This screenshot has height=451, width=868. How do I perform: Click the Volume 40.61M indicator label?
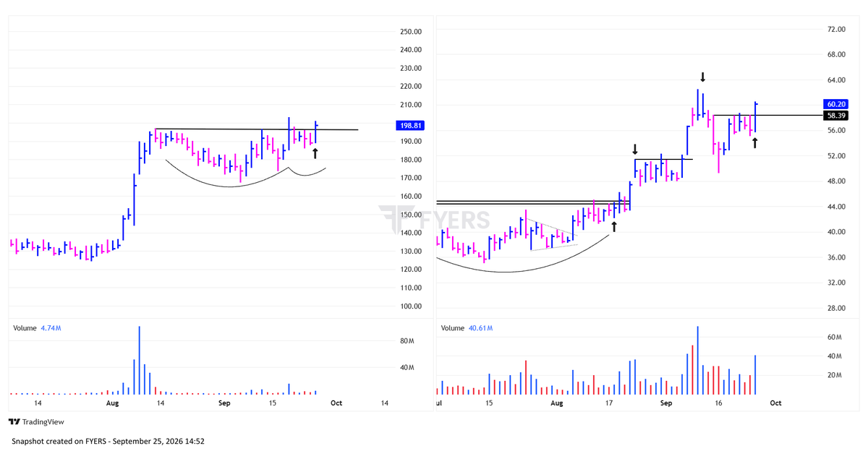pos(467,328)
